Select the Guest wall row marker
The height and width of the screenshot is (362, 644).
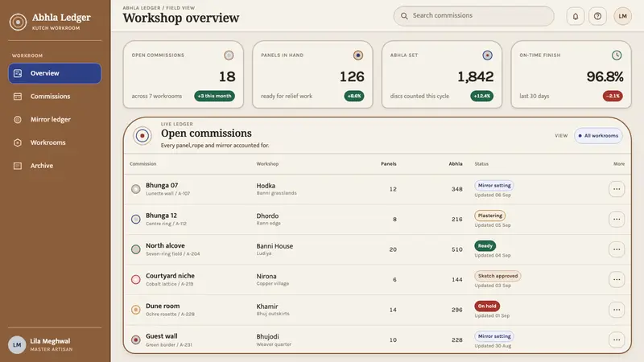click(x=135, y=339)
